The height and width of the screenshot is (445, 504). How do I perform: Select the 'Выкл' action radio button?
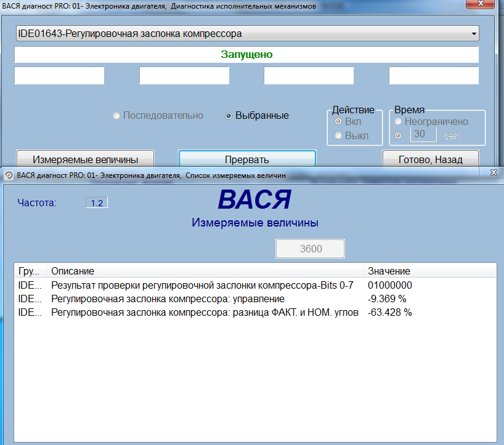pos(338,135)
